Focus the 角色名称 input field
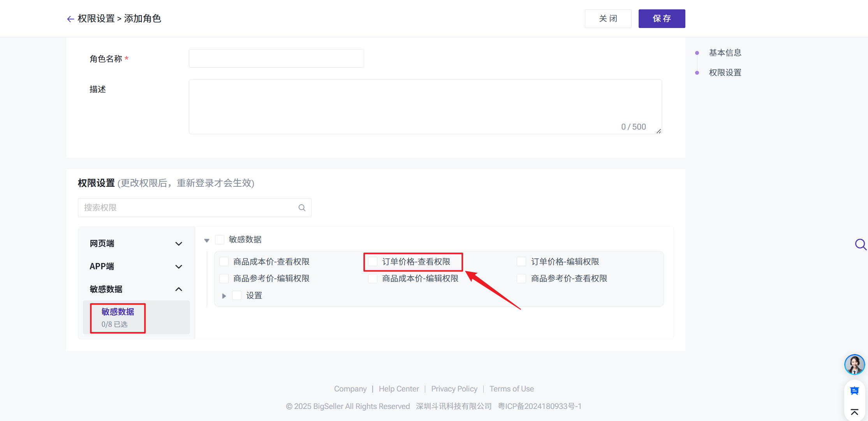Viewport: 868px width, 421px height. point(276,58)
